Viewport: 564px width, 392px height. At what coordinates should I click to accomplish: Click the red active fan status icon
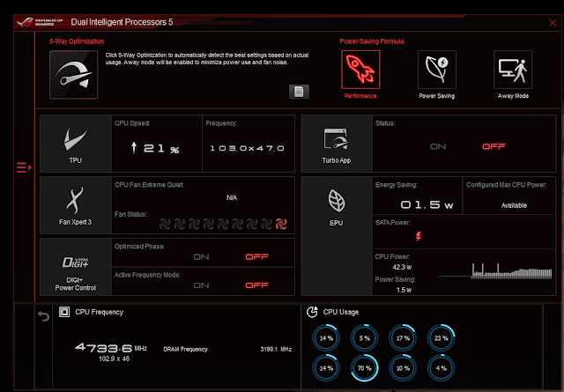(281, 224)
